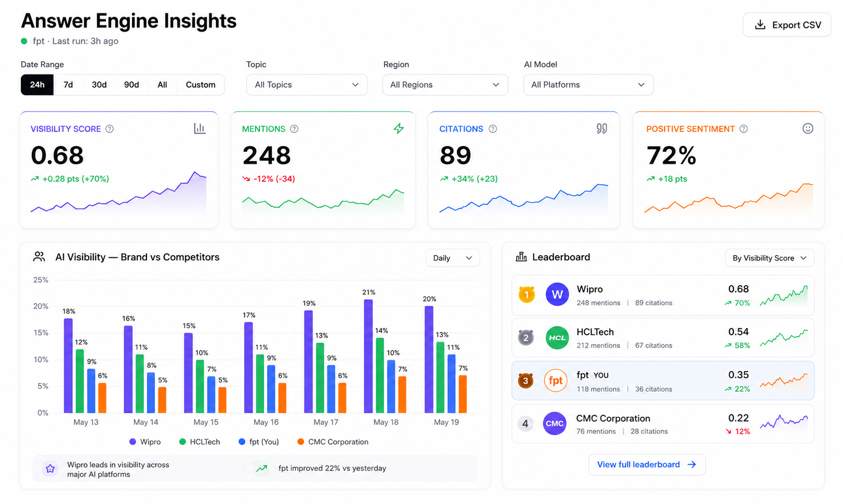Click the Positive Sentiment orange sparkline
The height and width of the screenshot is (504, 843).
pyautogui.click(x=729, y=198)
